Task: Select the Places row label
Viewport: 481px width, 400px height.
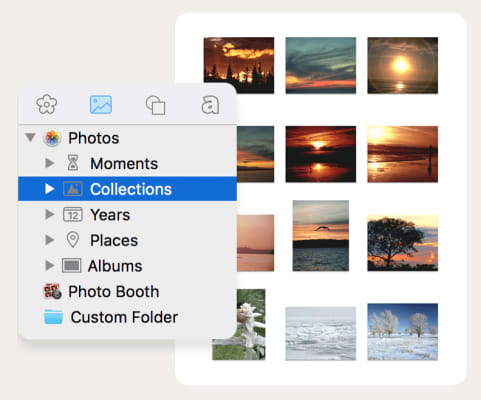Action: click(x=114, y=241)
